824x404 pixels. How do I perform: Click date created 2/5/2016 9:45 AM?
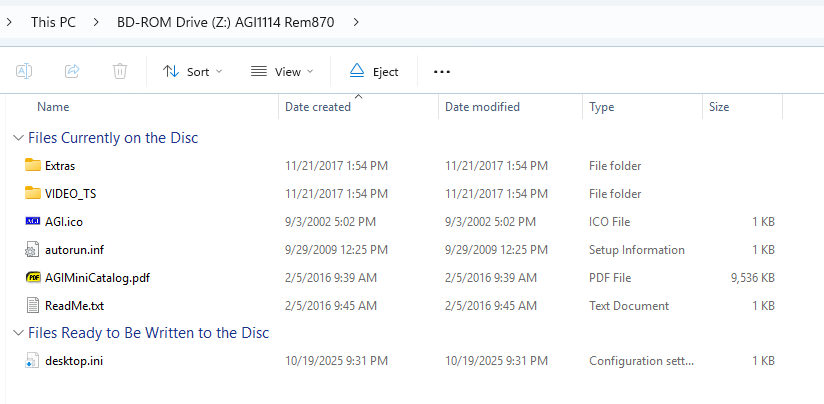[331, 306]
